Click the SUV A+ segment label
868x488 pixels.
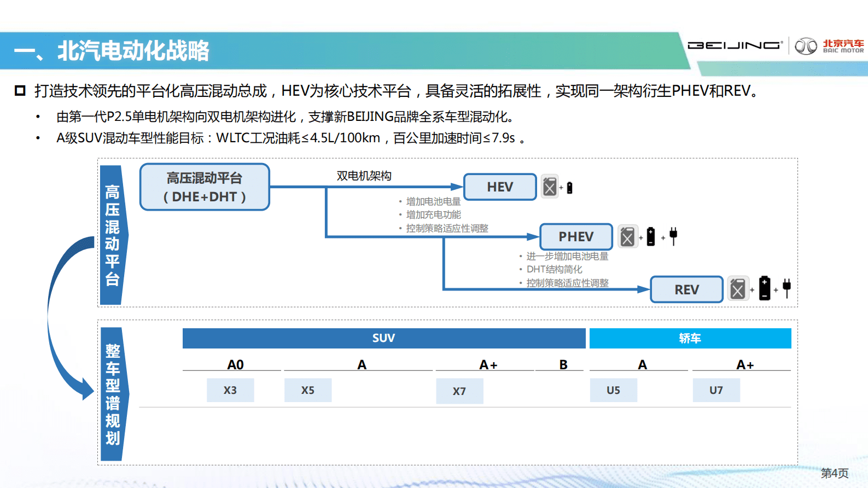click(x=488, y=364)
